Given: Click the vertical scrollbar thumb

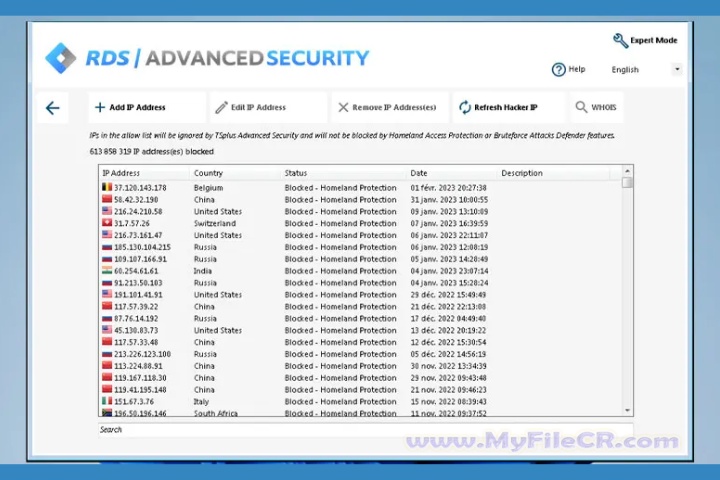Looking at the screenshot, I should tap(627, 183).
